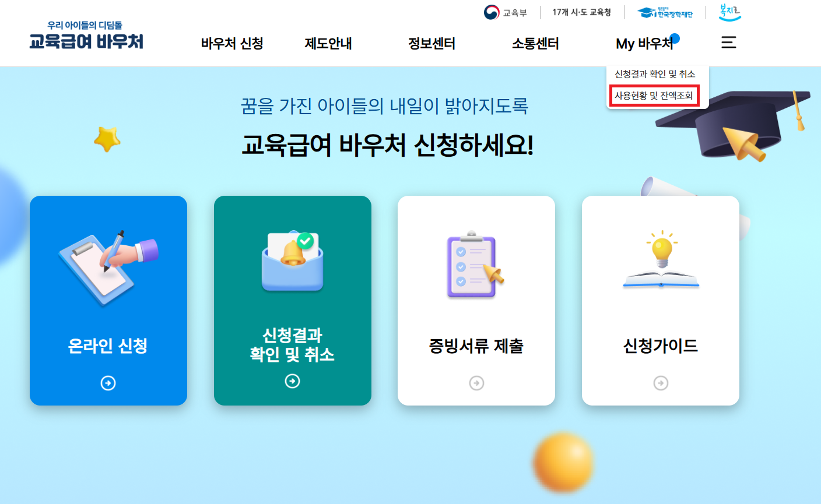Open the 바우처 신청 menu
Screen dimensions: 821x504
tap(231, 43)
